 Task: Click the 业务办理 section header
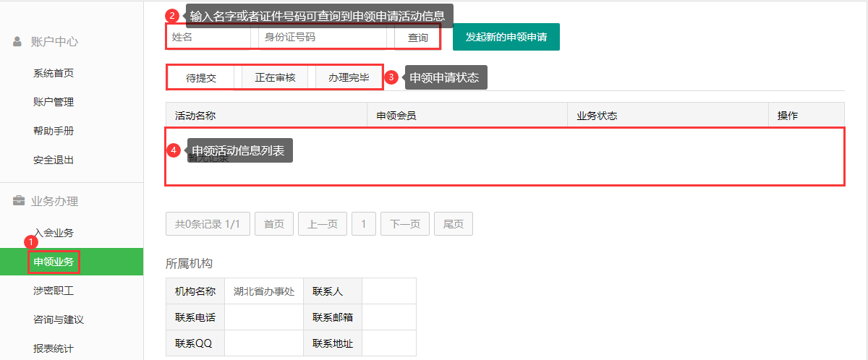[x=54, y=202]
